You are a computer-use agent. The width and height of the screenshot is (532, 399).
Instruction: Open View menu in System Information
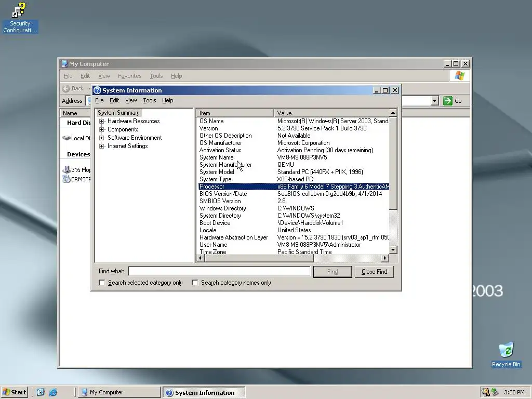click(131, 100)
